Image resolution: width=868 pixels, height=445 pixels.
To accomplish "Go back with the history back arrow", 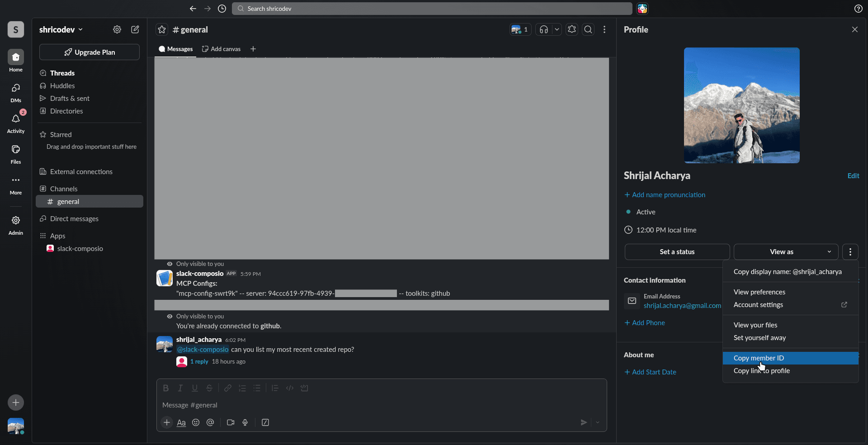I will click(x=193, y=9).
